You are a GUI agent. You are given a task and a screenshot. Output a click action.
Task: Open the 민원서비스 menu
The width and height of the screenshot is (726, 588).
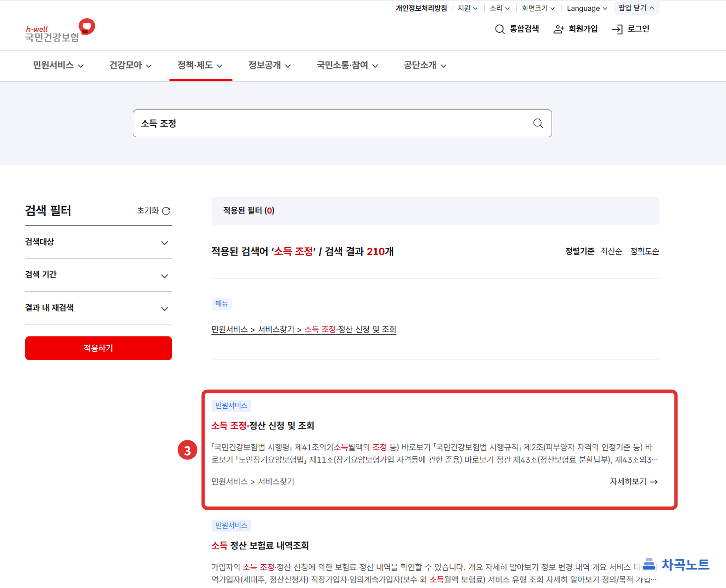coord(58,65)
